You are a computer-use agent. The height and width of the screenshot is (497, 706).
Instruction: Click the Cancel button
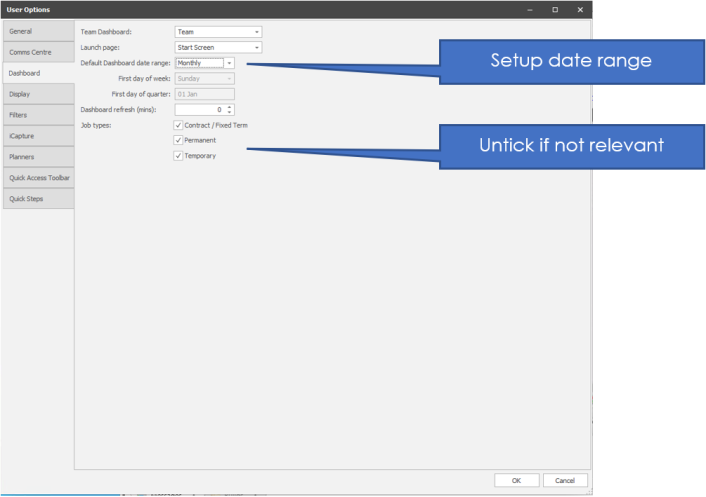565,480
